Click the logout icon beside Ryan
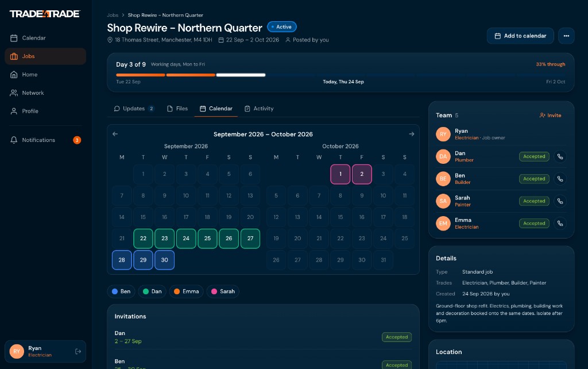 pos(78,351)
